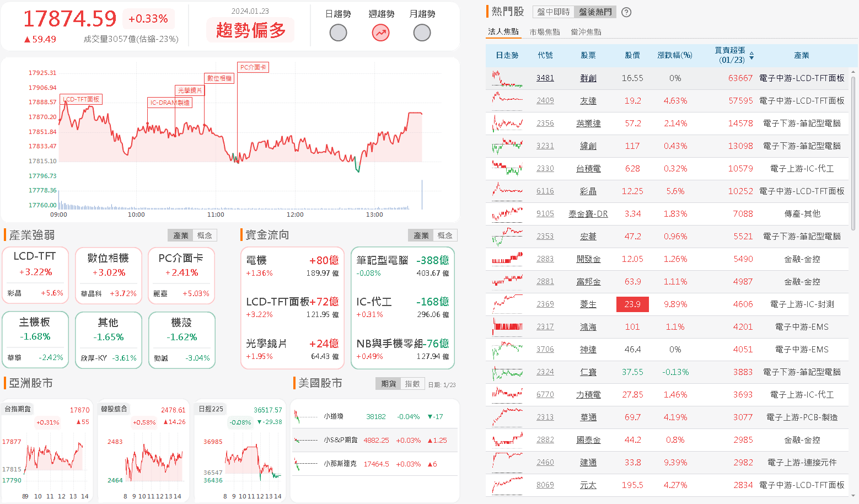This screenshot has height=504, width=859.
Task: Open the PC介面卡 industry strength card
Action: tap(181, 275)
